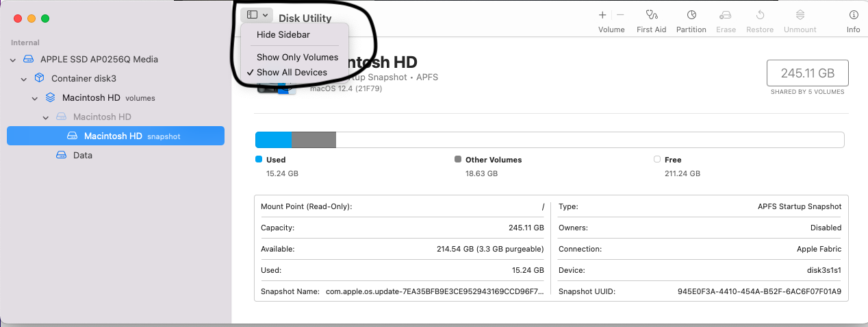Select Show Only Volumes menu entry
This screenshot has height=327, width=868.
coord(297,57)
